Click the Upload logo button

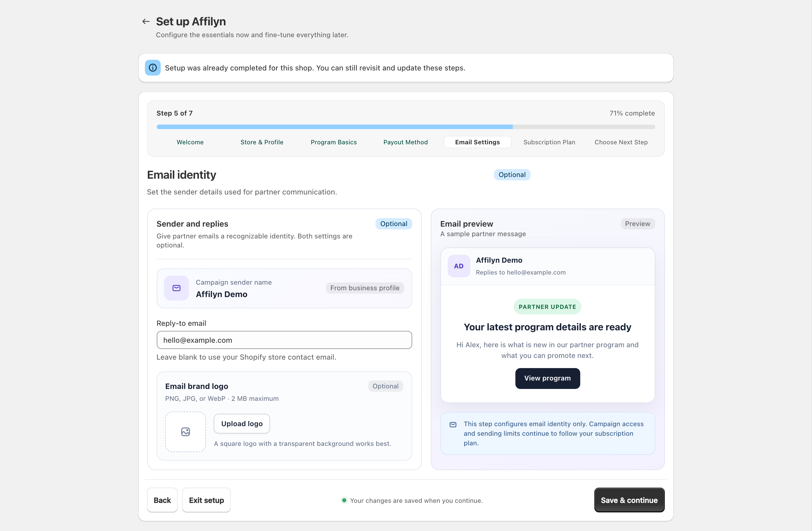pos(242,424)
